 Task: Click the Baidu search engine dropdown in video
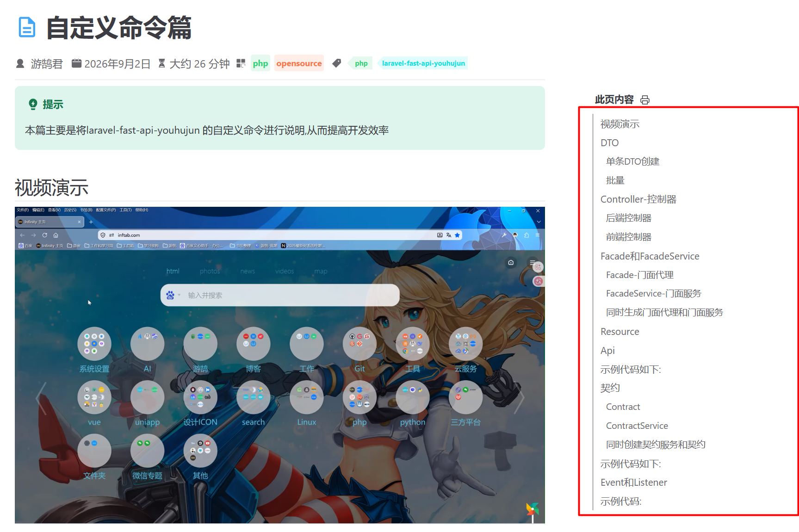click(173, 295)
